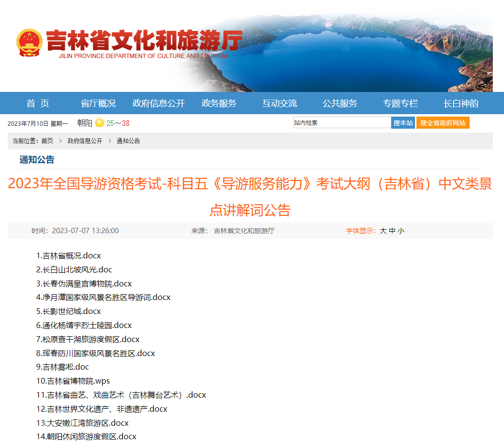
Task: Click the national emblem logo icon
Action: point(30,43)
